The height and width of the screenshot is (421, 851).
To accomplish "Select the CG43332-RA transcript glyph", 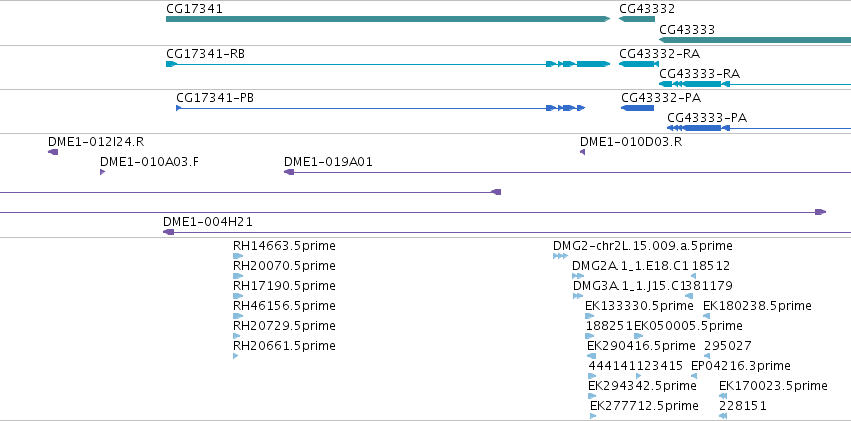I will point(637,64).
